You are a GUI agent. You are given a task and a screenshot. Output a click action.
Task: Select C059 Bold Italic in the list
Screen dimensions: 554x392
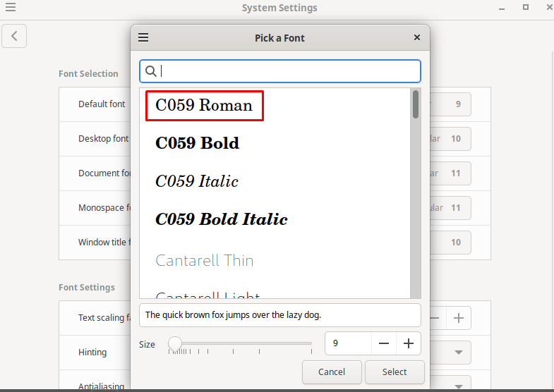[221, 219]
